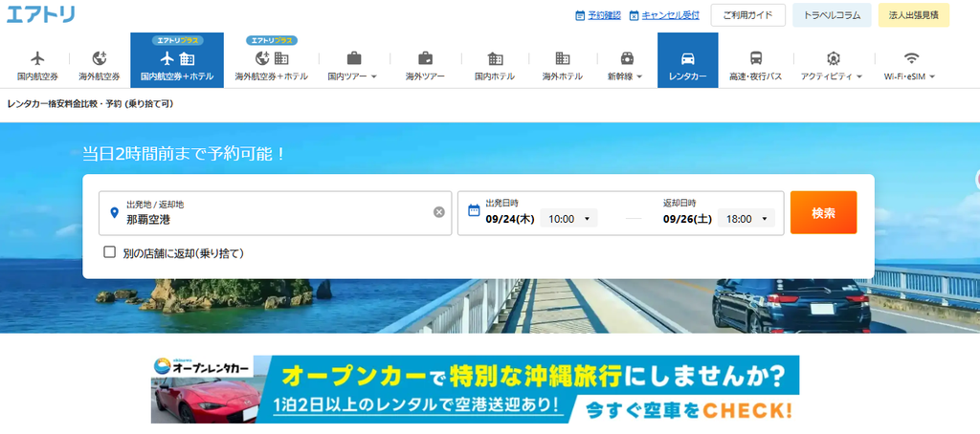Select the 09/26(土) return date

click(x=687, y=219)
